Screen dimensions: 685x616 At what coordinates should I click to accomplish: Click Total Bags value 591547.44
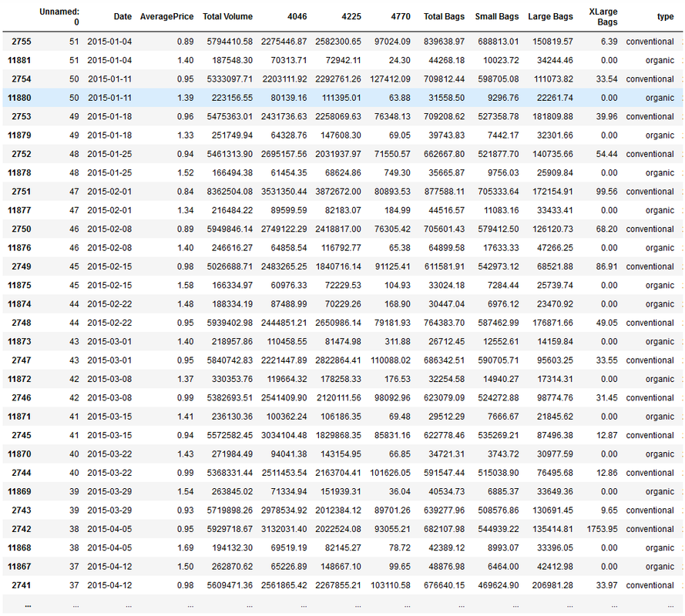[445, 474]
